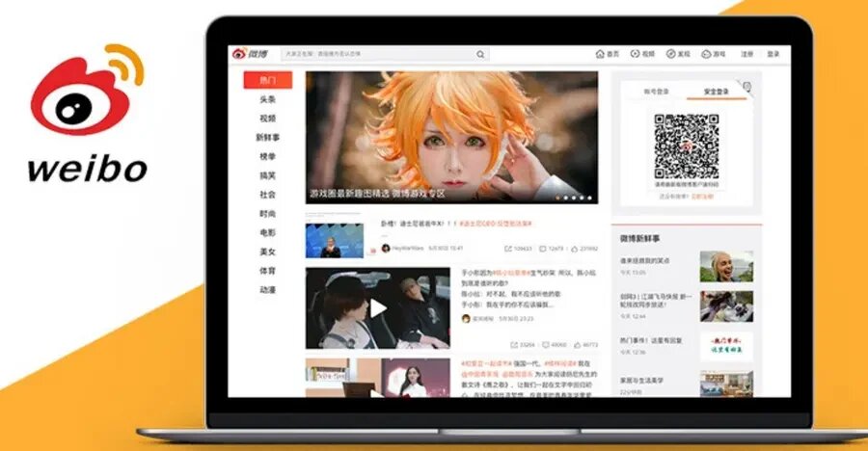Image resolution: width=868 pixels, height=451 pixels.
Task: Open the car video post author avatar
Action: 466,319
